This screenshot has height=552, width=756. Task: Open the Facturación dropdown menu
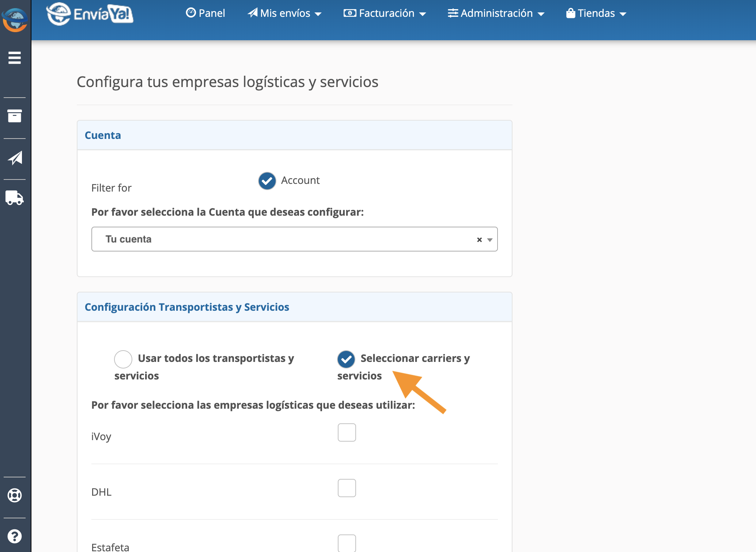pos(385,14)
